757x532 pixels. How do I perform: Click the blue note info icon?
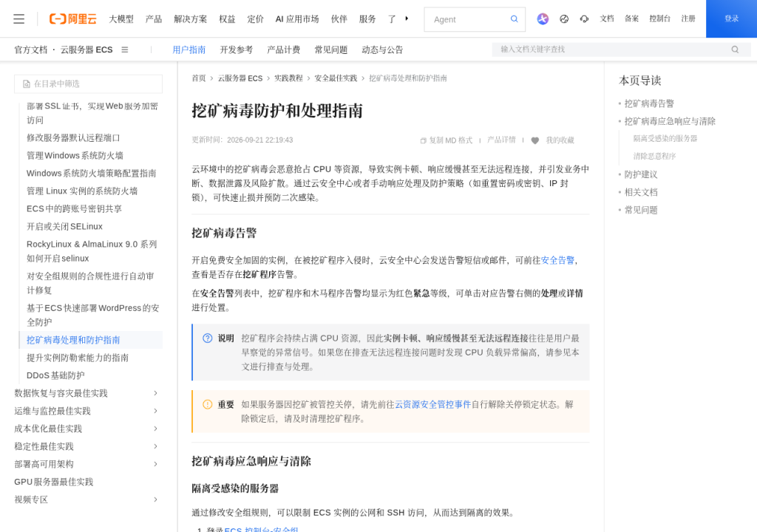(x=208, y=338)
